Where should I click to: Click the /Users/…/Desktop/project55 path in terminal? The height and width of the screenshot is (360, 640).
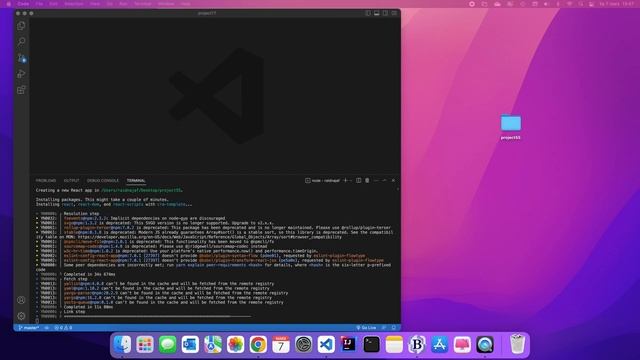[x=141, y=190]
